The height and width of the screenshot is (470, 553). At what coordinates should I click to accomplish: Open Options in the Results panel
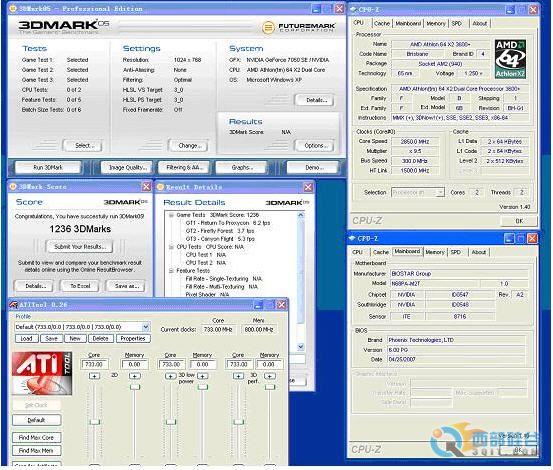(x=314, y=145)
